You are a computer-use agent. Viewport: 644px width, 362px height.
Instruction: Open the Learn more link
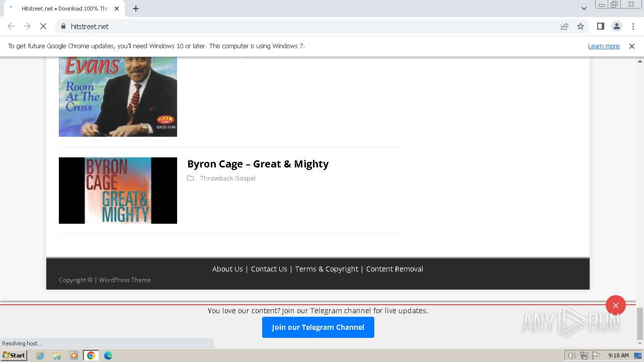[x=604, y=46]
